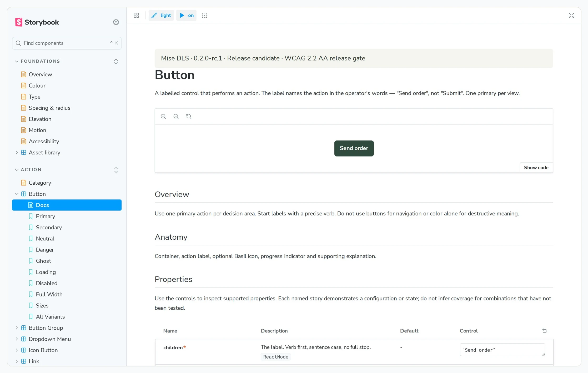Expand all items in Foundations
Image resolution: width=588 pixels, height=373 pixels.
click(116, 61)
